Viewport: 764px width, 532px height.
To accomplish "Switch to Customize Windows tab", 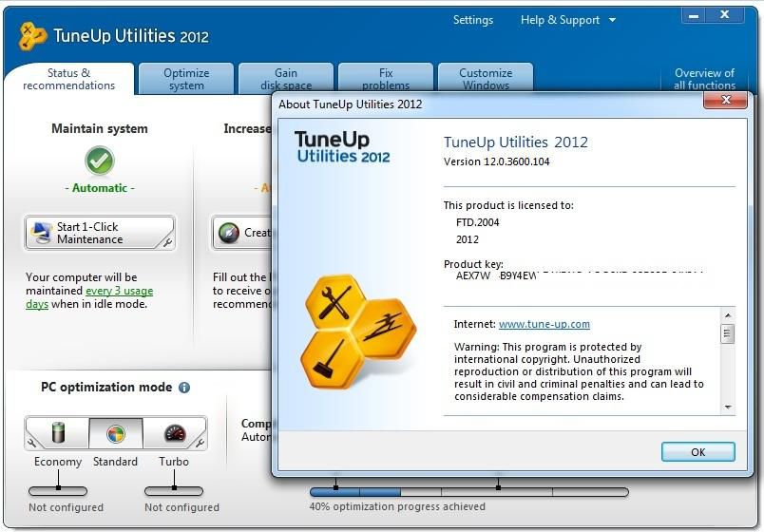I will (x=486, y=79).
